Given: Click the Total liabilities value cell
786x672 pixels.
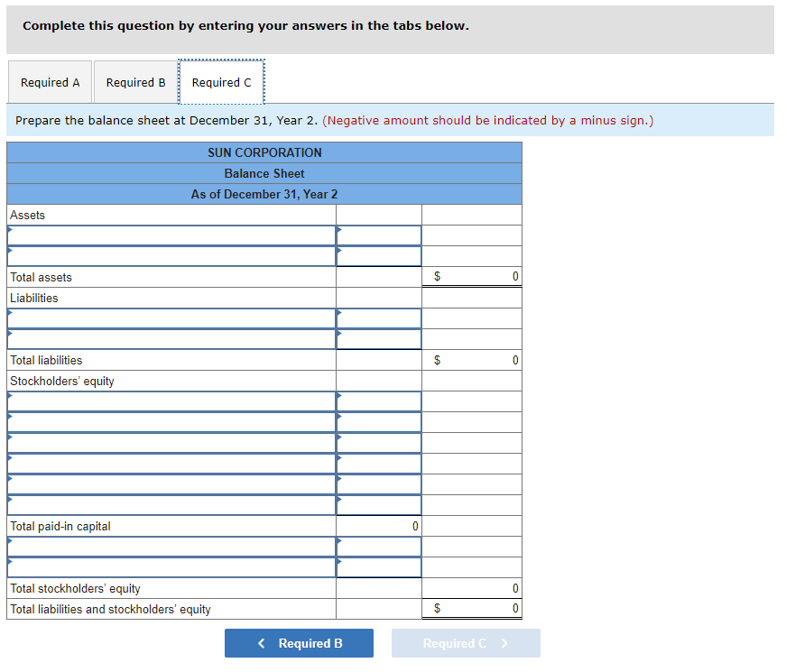Looking at the screenshot, I should (x=472, y=360).
